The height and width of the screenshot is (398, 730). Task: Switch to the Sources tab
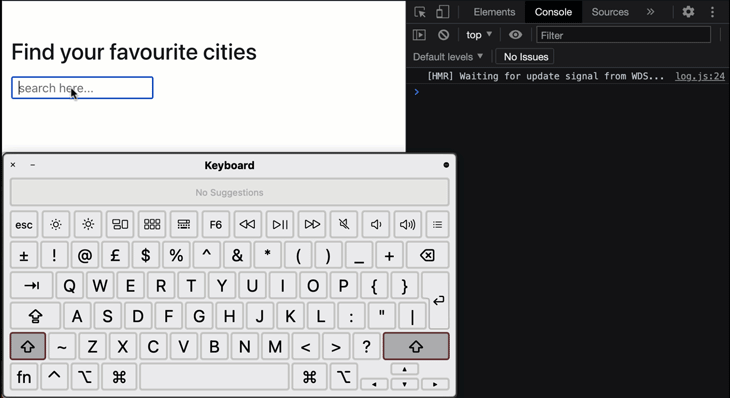[610, 12]
